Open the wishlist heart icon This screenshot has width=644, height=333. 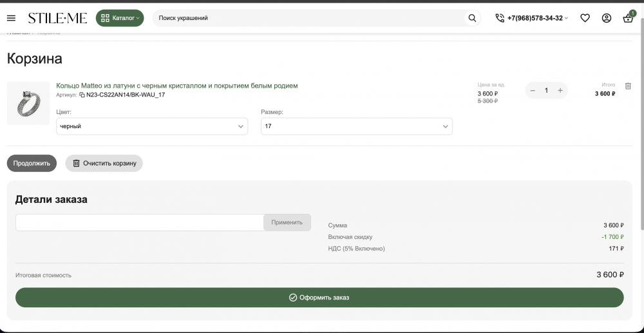pyautogui.click(x=585, y=18)
